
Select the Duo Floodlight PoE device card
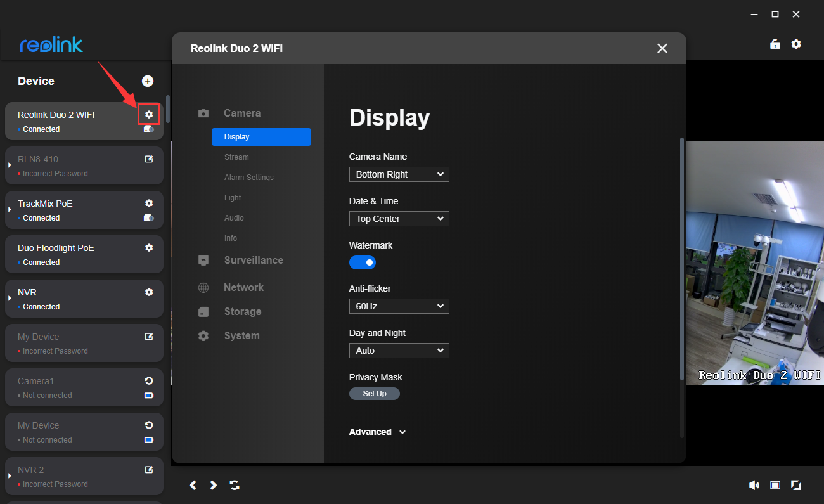[x=84, y=254]
